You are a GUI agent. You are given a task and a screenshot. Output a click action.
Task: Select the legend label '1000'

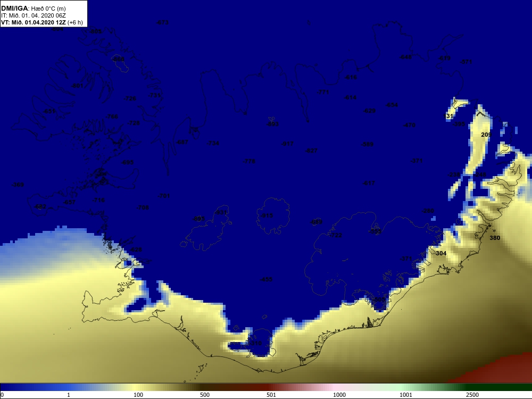(x=339, y=395)
